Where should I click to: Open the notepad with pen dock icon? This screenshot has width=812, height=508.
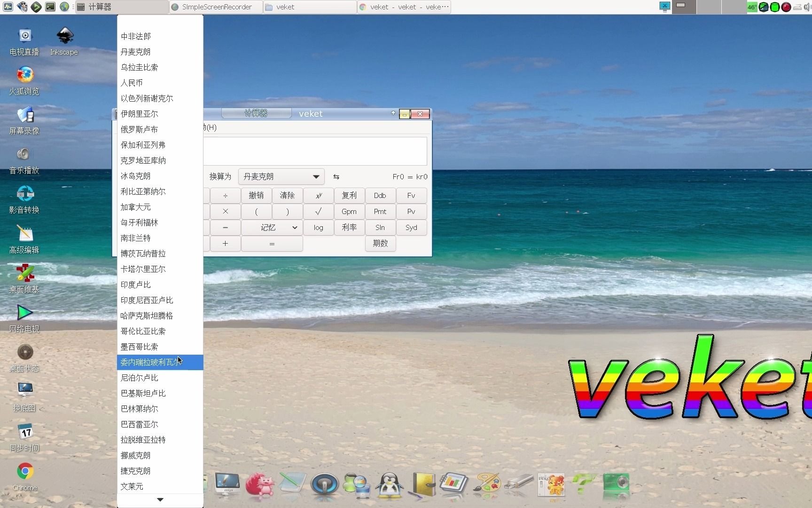click(292, 484)
